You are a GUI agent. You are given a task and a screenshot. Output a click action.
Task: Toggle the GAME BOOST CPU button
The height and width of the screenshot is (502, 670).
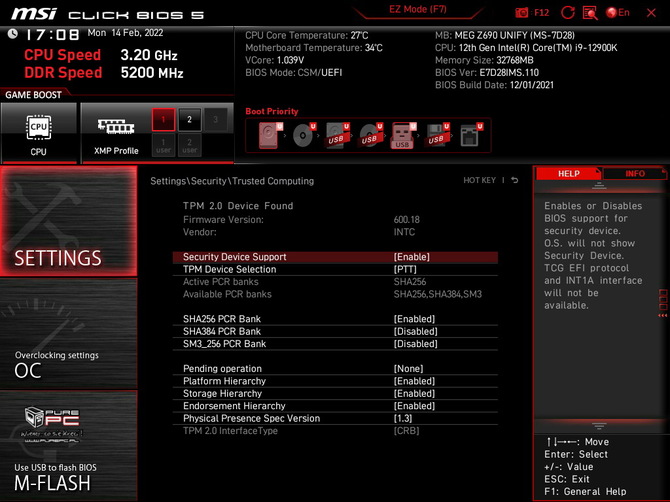pyautogui.click(x=39, y=133)
